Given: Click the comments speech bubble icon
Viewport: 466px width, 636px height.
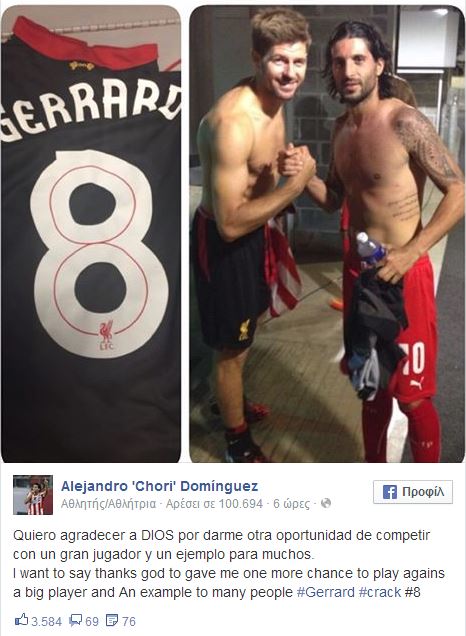Looking at the screenshot, I should pos(76,620).
